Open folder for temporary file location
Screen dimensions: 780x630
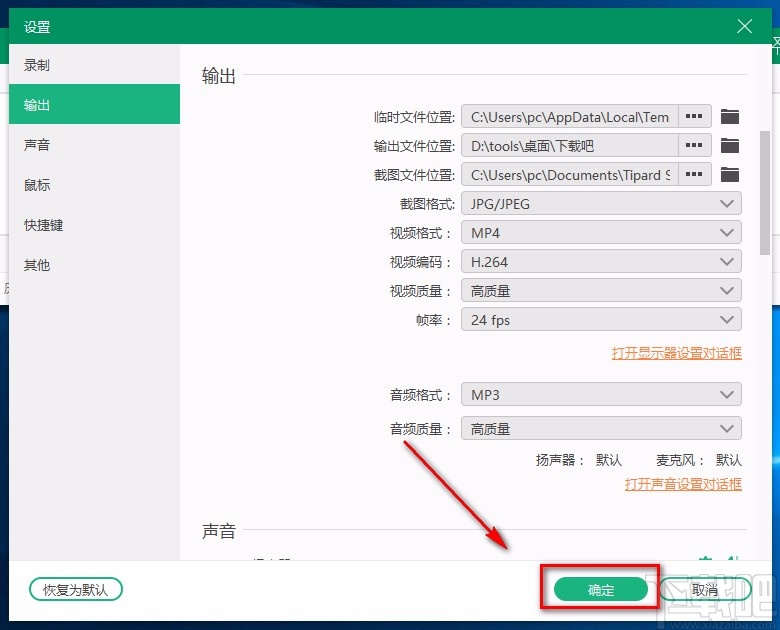point(730,117)
